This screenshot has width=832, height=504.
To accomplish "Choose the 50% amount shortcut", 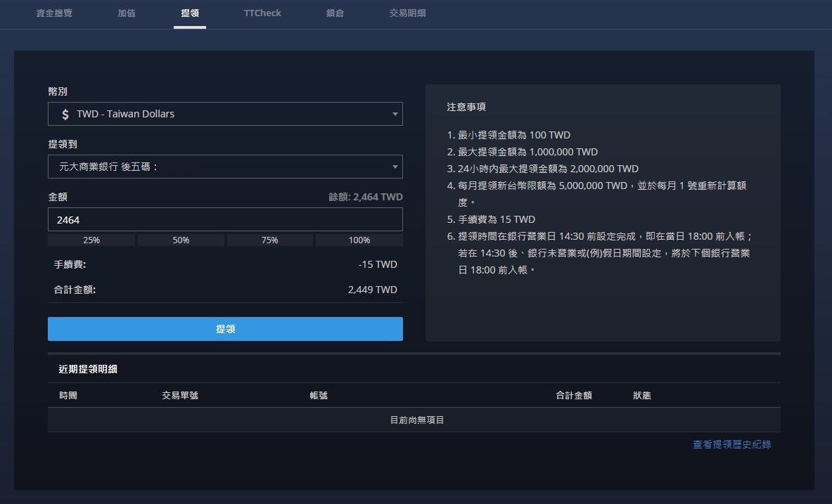I will (181, 240).
